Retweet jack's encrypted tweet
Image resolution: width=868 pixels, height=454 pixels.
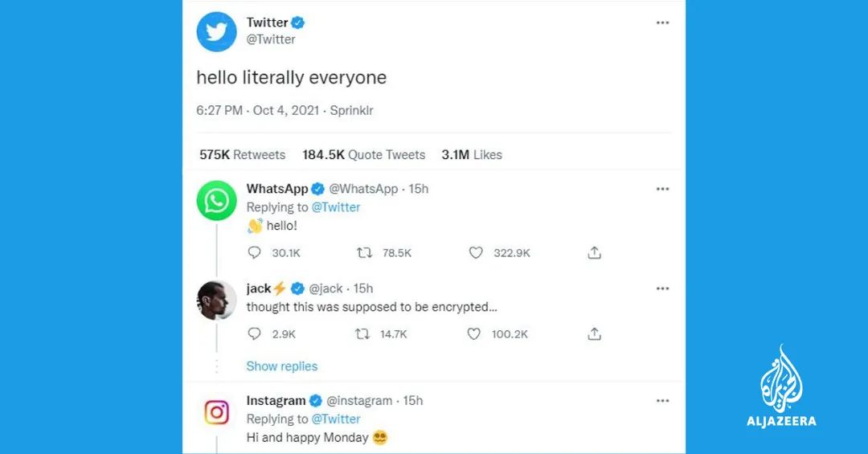point(362,333)
